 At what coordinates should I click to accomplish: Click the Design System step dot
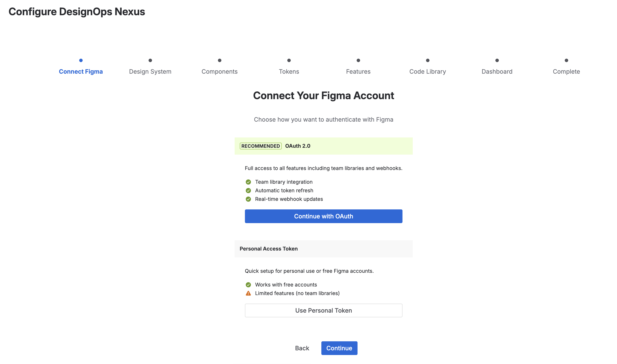[150, 60]
